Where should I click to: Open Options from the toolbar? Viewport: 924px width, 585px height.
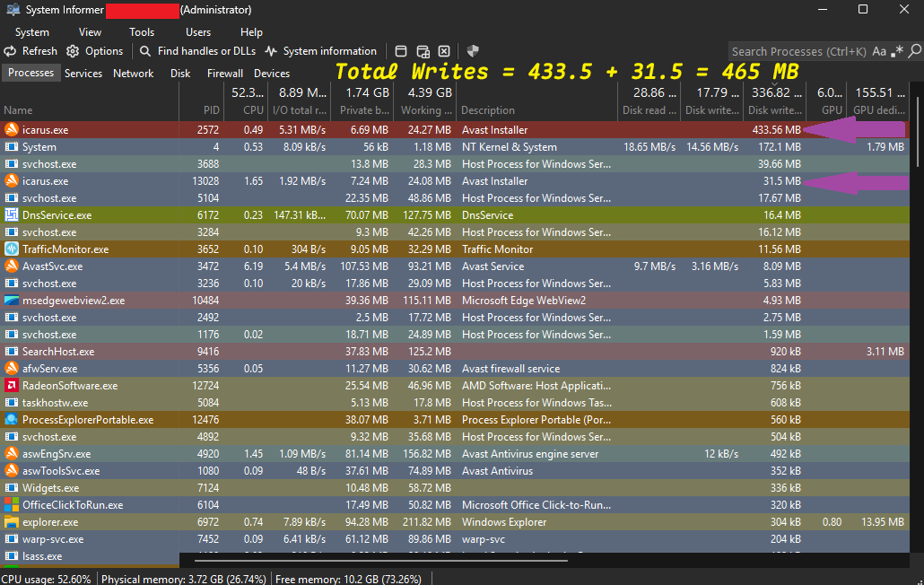[94, 51]
